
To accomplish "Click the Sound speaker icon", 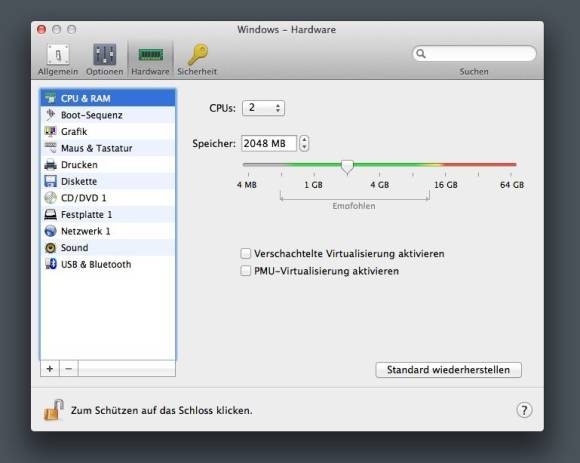I will (x=50, y=248).
